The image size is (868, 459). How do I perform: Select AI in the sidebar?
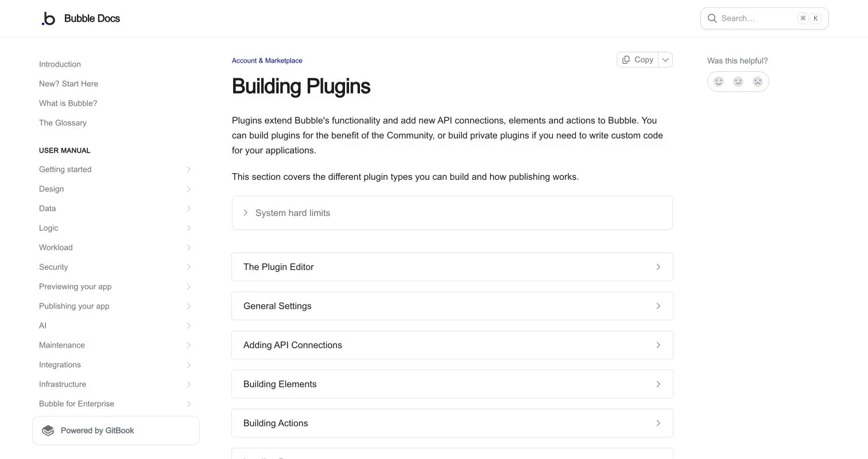click(x=42, y=326)
